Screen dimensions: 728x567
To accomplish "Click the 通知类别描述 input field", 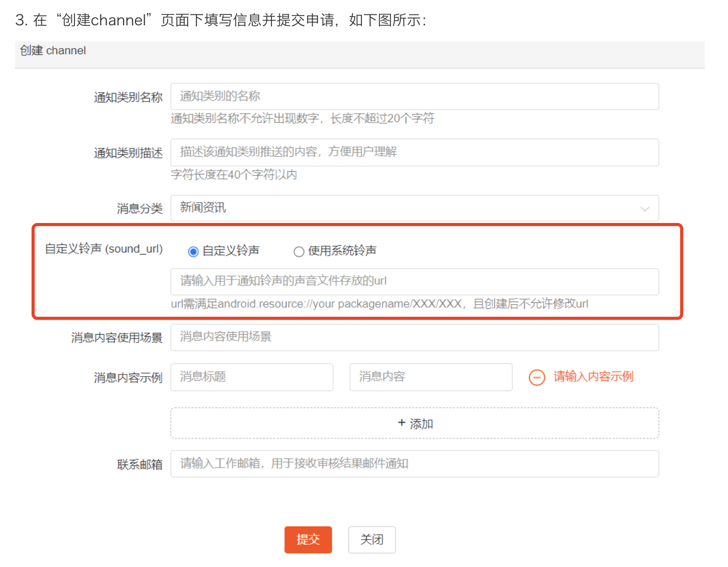I will [x=415, y=152].
